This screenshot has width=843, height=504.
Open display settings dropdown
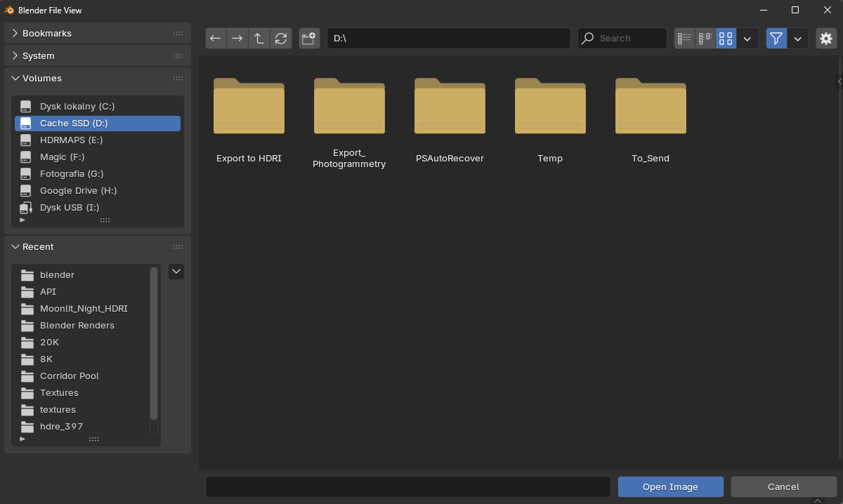click(x=747, y=39)
